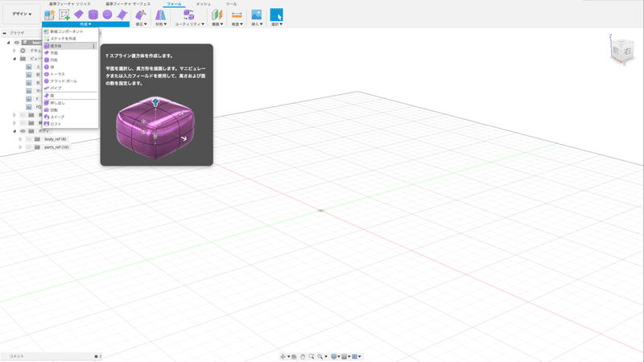Screen dimensions: 644x362
Task: Switch to the 基準フィーチャ サーフェス tab
Action: [128, 4]
